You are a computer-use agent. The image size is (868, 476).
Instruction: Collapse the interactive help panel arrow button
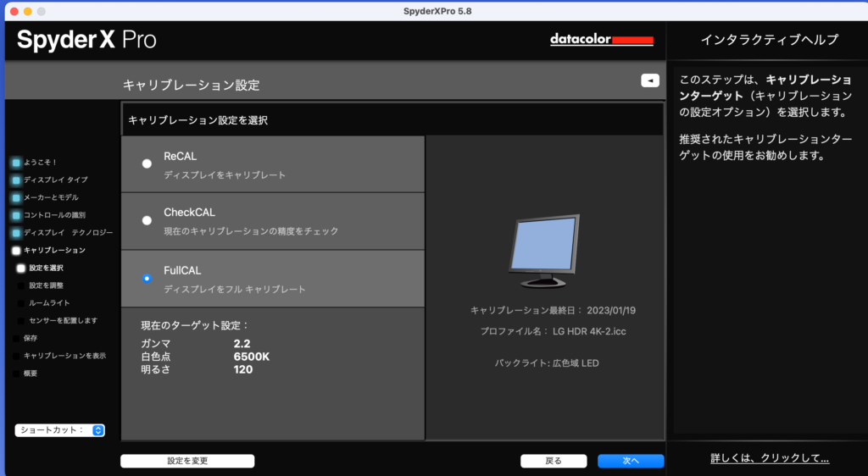[x=650, y=80]
